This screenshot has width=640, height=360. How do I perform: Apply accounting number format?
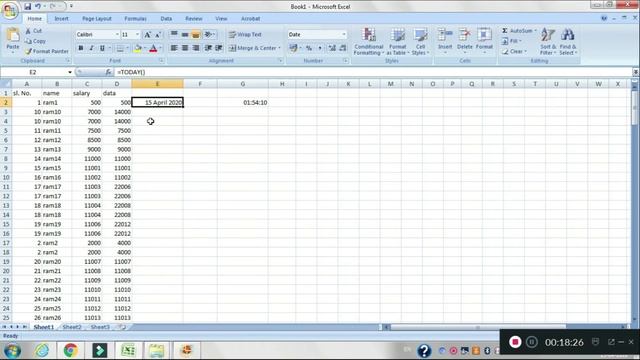coord(293,48)
